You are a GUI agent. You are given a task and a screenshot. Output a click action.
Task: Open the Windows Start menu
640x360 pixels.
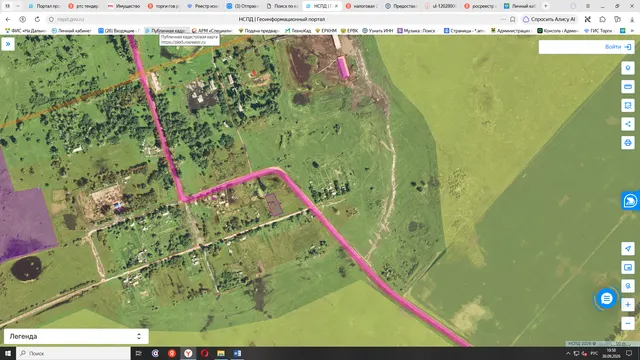tap(8, 353)
